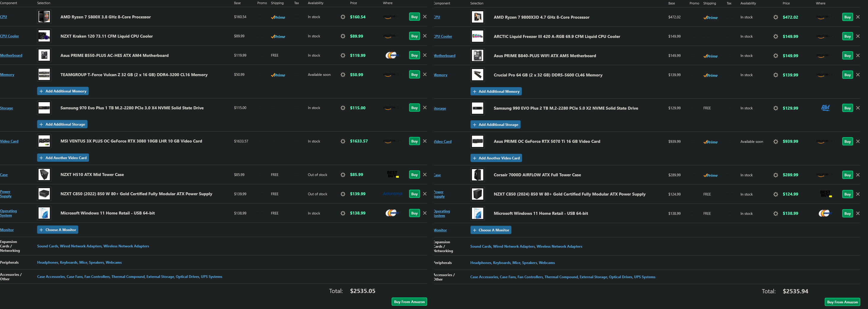Open the Headphones link in left list
This screenshot has width=868, height=309.
click(x=47, y=262)
